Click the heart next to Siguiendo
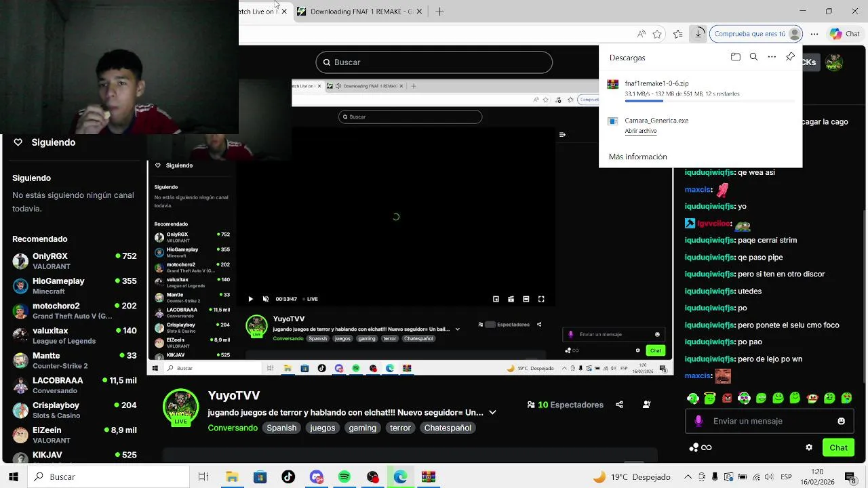 [x=18, y=142]
